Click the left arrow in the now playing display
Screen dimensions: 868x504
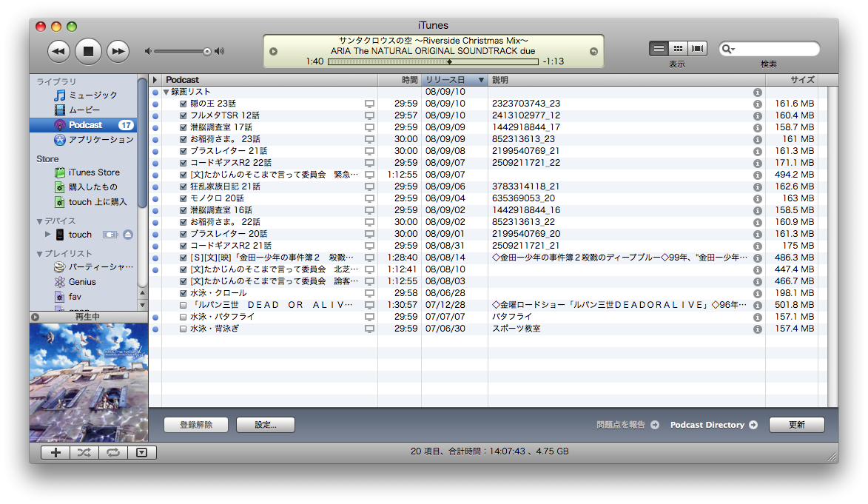[274, 52]
